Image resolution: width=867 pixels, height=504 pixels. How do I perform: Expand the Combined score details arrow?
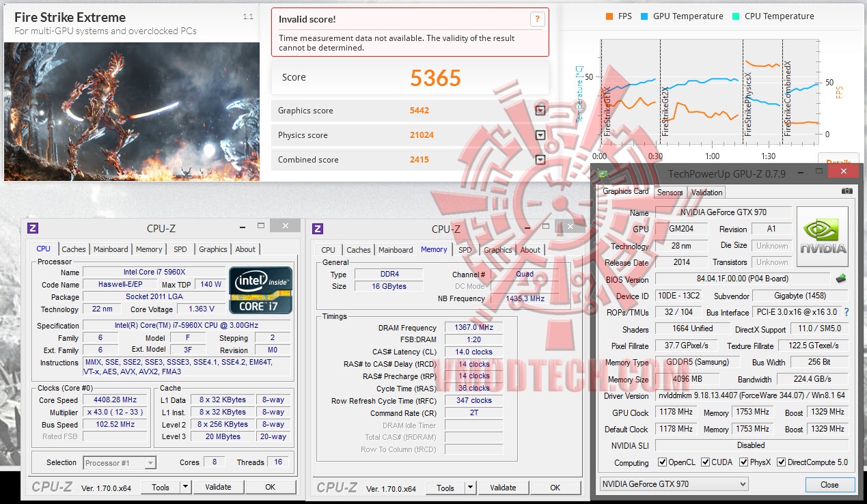540,160
